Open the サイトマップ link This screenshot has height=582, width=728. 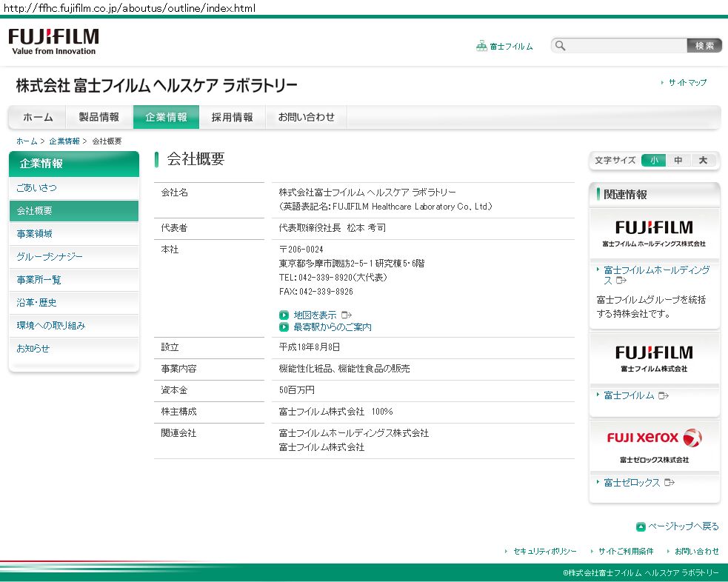[x=687, y=83]
